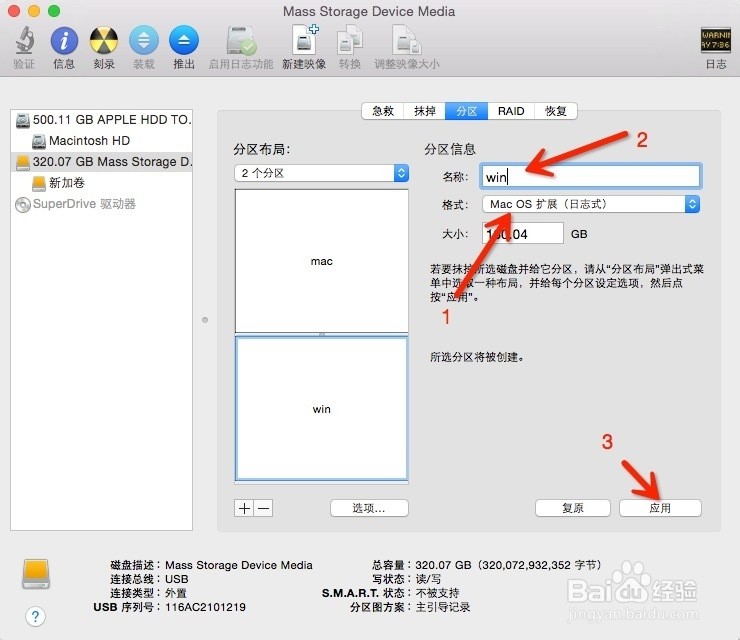This screenshot has height=640, width=740.
Task: Click the Mount (装载) toolbar icon
Action: coord(144,41)
